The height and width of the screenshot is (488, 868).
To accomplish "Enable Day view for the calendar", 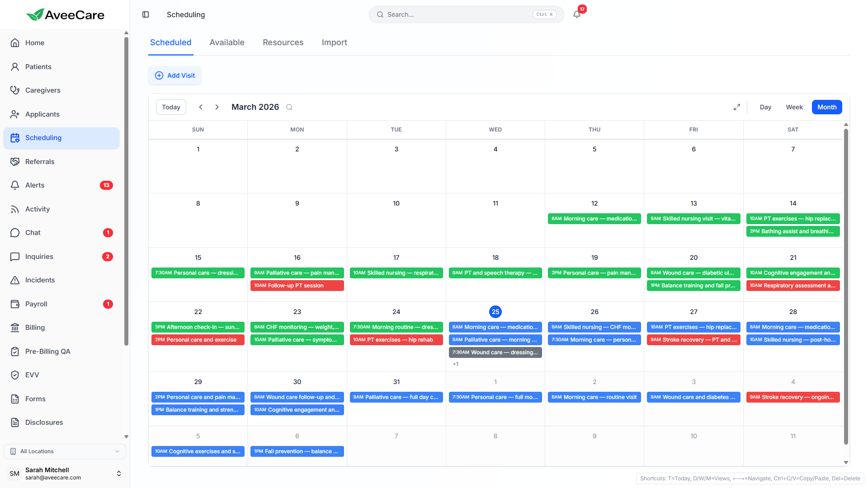I will pos(765,107).
